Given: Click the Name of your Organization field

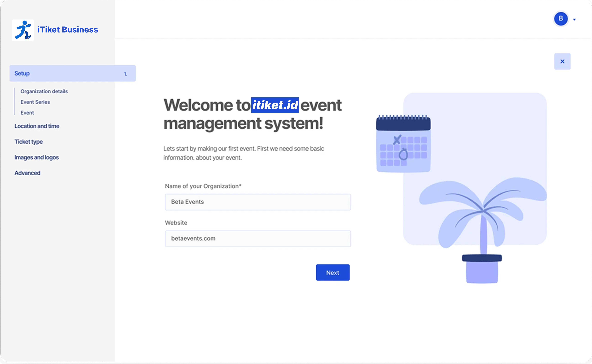Looking at the screenshot, I should click(258, 202).
